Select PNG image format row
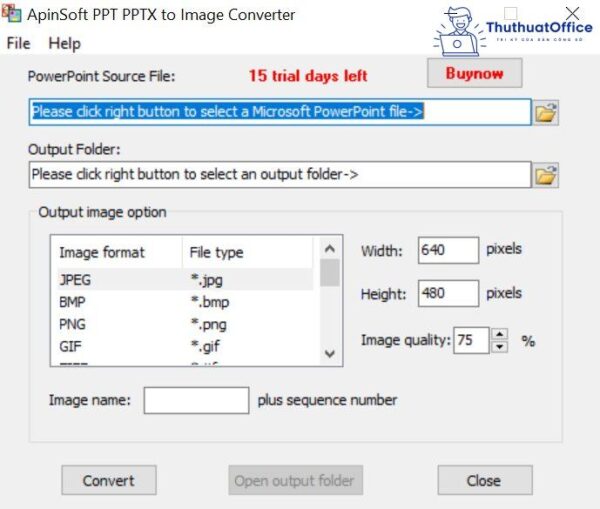 click(186, 324)
